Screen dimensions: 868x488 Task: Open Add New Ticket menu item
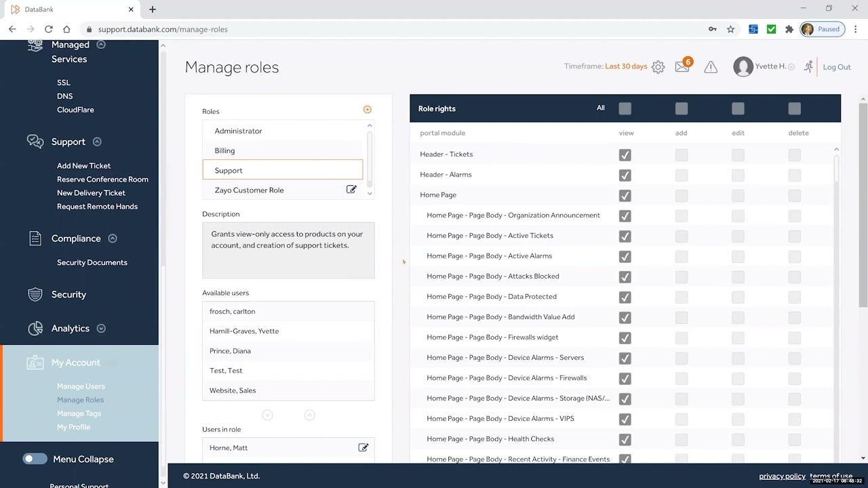pos(83,165)
